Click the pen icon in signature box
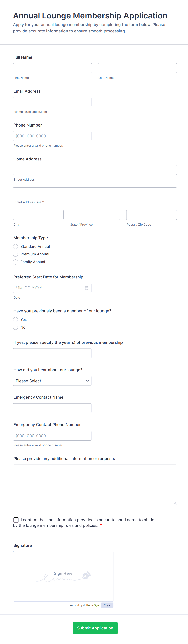188x644 pixels. (86, 575)
